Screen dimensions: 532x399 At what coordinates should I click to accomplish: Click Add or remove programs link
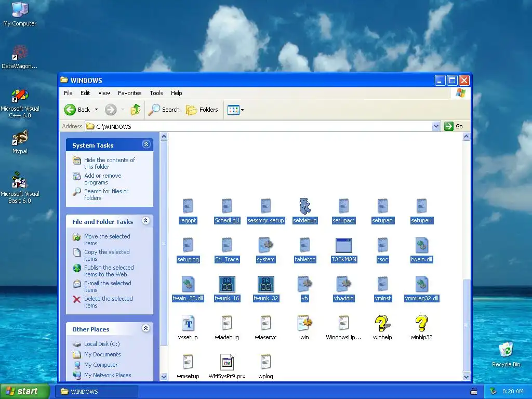point(102,179)
